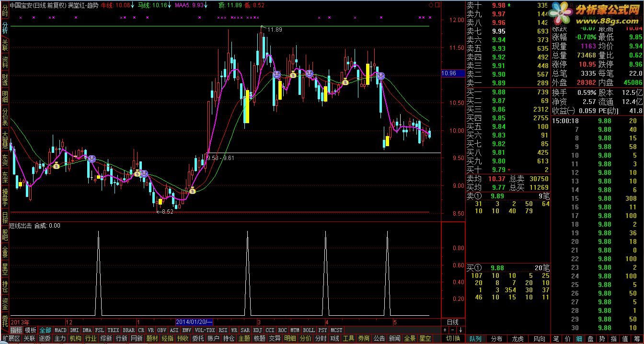
Task: Open 账户 in bottom toolbar
Action: point(213,339)
